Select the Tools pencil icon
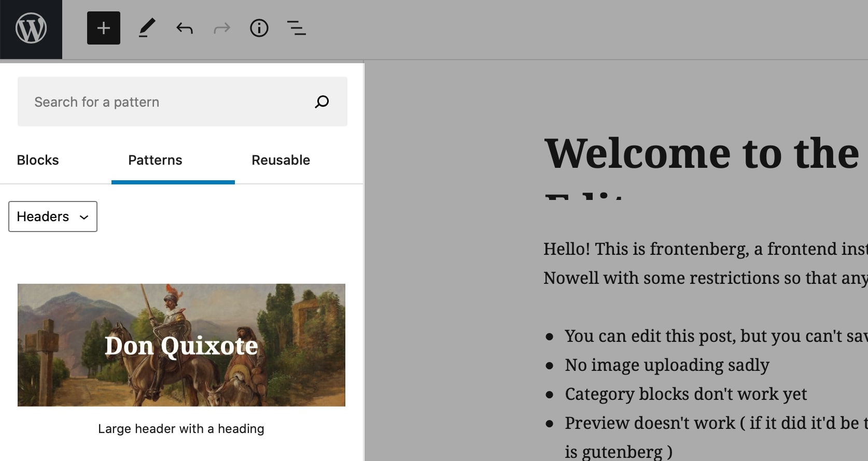Viewport: 868px width, 461px height. coord(147,28)
